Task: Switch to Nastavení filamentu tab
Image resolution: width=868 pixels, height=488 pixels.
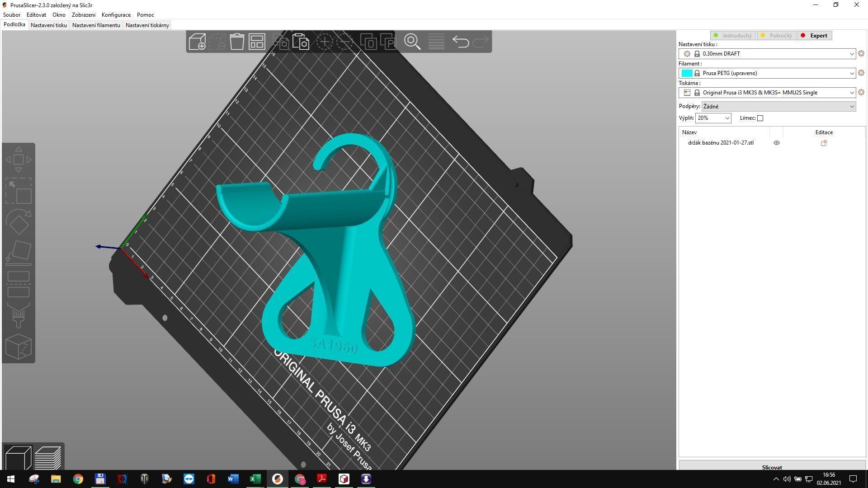Action: tap(96, 25)
